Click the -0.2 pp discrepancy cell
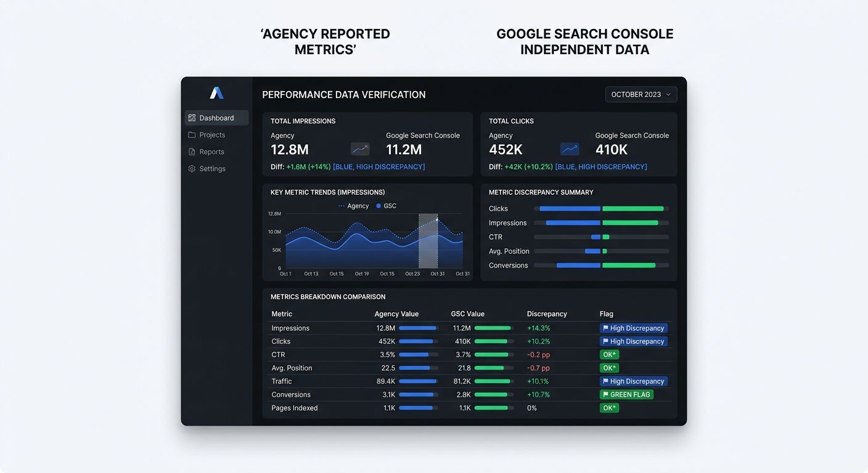 538,355
